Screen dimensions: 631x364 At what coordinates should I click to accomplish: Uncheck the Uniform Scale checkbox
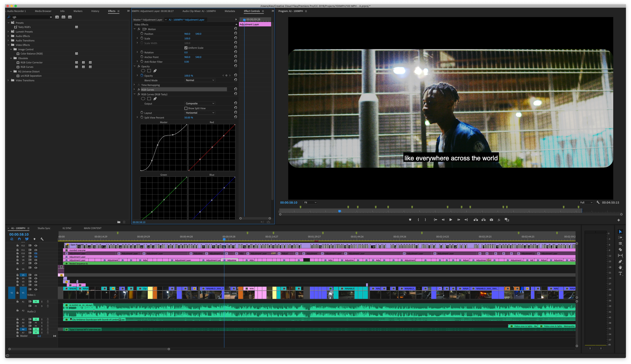(186, 48)
